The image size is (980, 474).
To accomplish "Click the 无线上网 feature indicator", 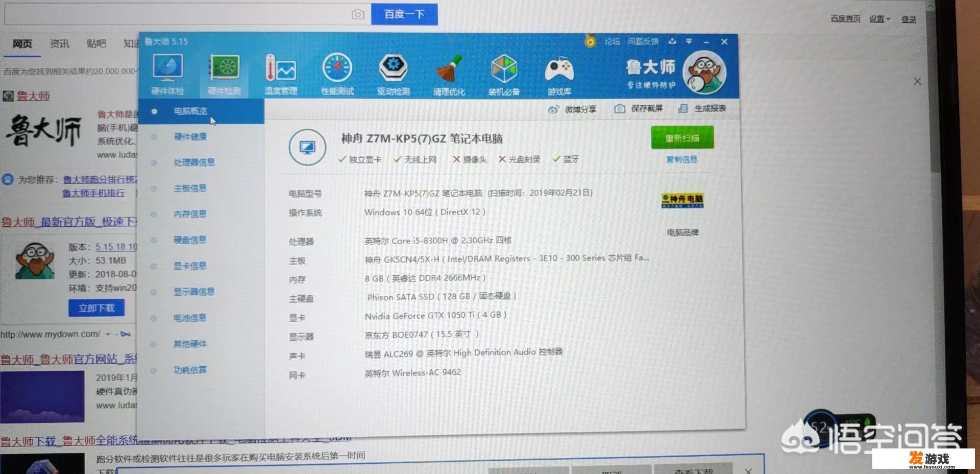I will pos(415,159).
